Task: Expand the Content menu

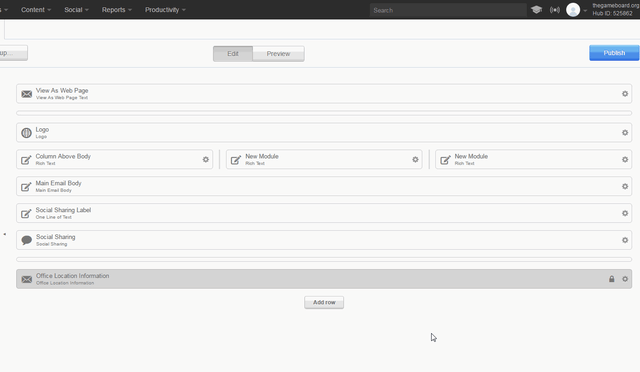Action: point(36,10)
